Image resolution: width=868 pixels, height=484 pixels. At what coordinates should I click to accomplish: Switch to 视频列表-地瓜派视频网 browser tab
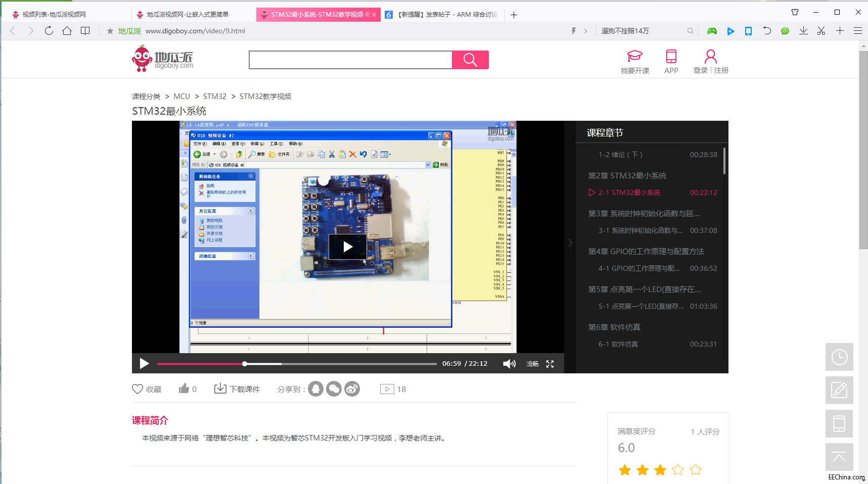pyautogui.click(x=54, y=15)
